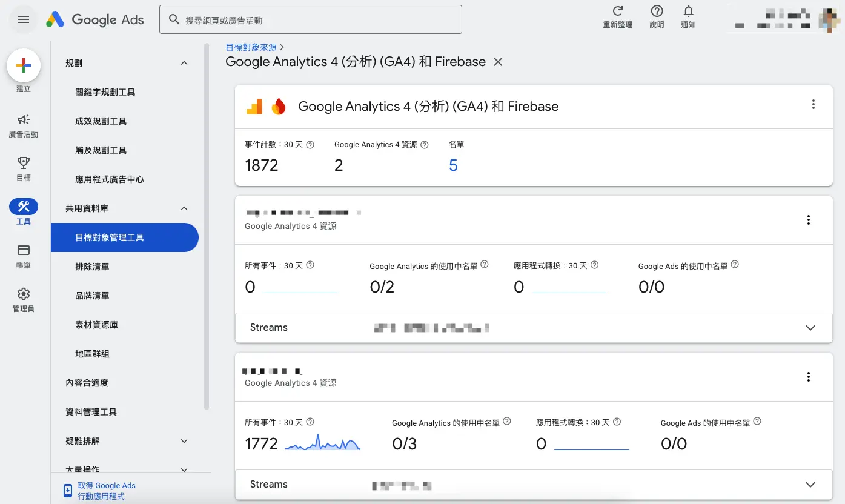The height and width of the screenshot is (504, 845).
Task: Click the Google Ads logo
Action: click(x=96, y=19)
